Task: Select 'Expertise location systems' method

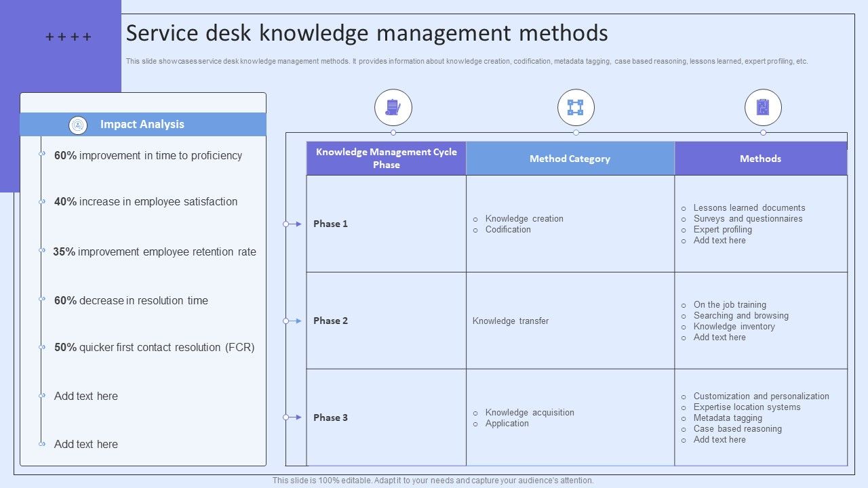Action: point(747,407)
